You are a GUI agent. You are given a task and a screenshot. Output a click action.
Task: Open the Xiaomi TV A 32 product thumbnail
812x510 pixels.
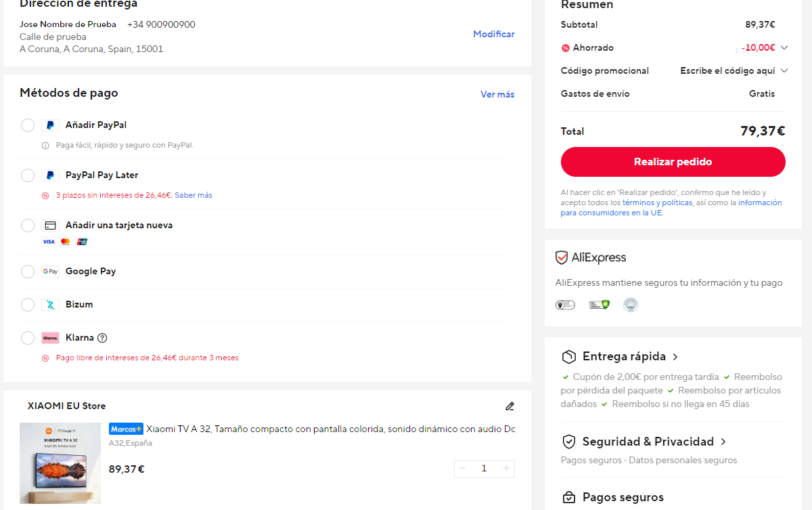tap(60, 464)
